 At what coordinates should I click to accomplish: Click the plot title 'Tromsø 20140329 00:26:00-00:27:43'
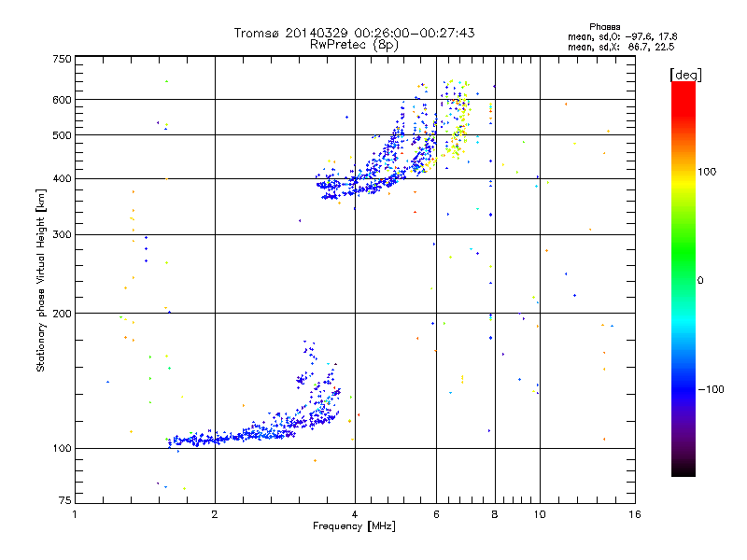[x=354, y=33]
